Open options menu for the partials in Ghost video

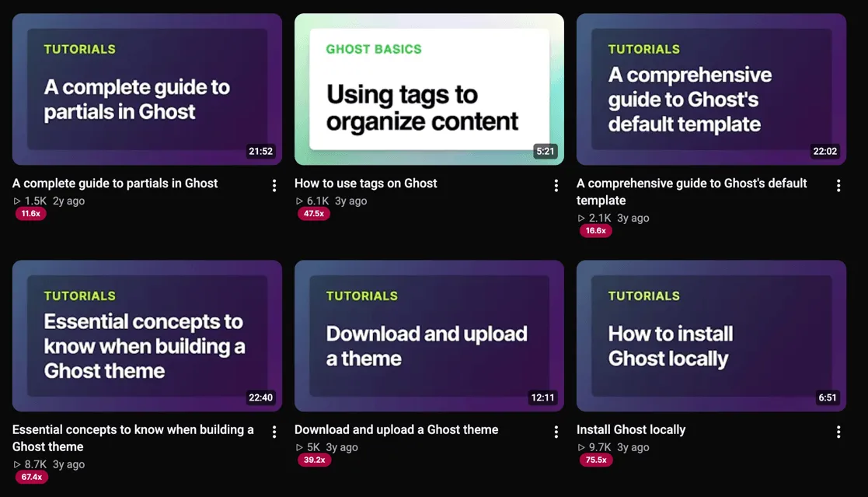coord(274,186)
